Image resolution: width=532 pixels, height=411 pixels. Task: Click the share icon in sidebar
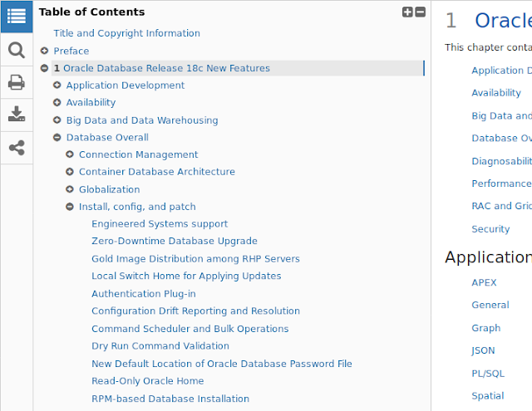point(17,148)
